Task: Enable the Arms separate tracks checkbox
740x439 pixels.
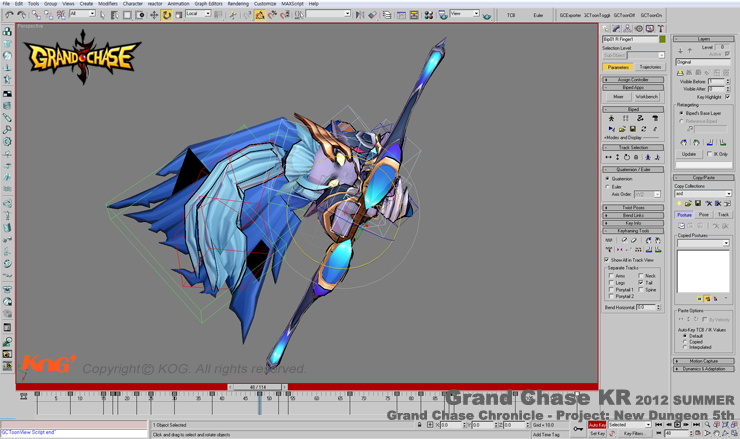Action: [611, 276]
